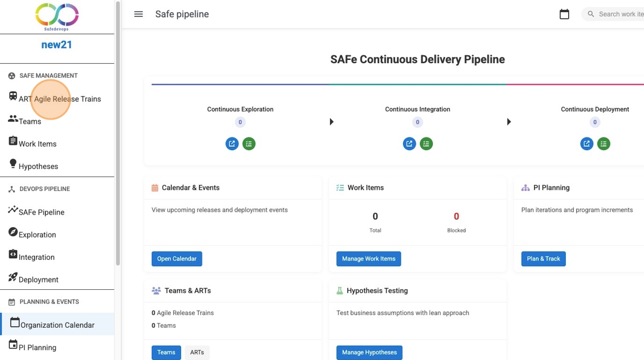Open the calendar icon in the top bar
644x360 pixels.
[x=564, y=13]
